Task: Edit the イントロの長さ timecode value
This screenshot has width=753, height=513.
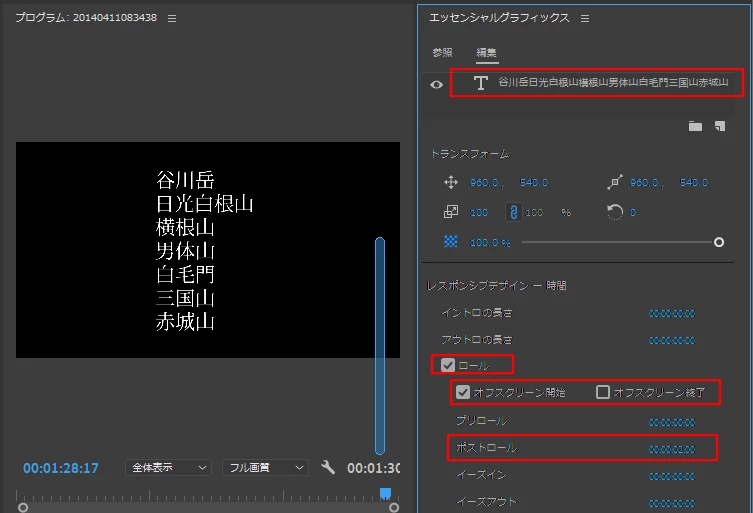Action: pyautogui.click(x=672, y=314)
